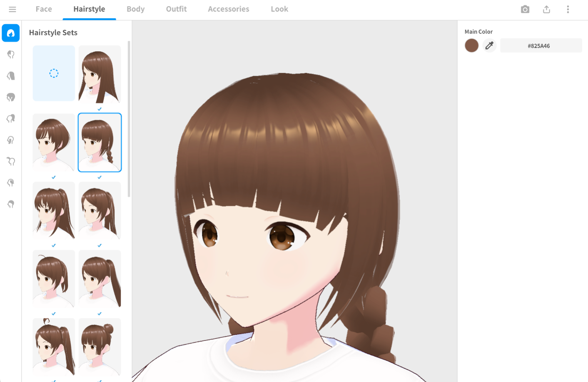Select the Hairstyle tab

[x=89, y=9]
